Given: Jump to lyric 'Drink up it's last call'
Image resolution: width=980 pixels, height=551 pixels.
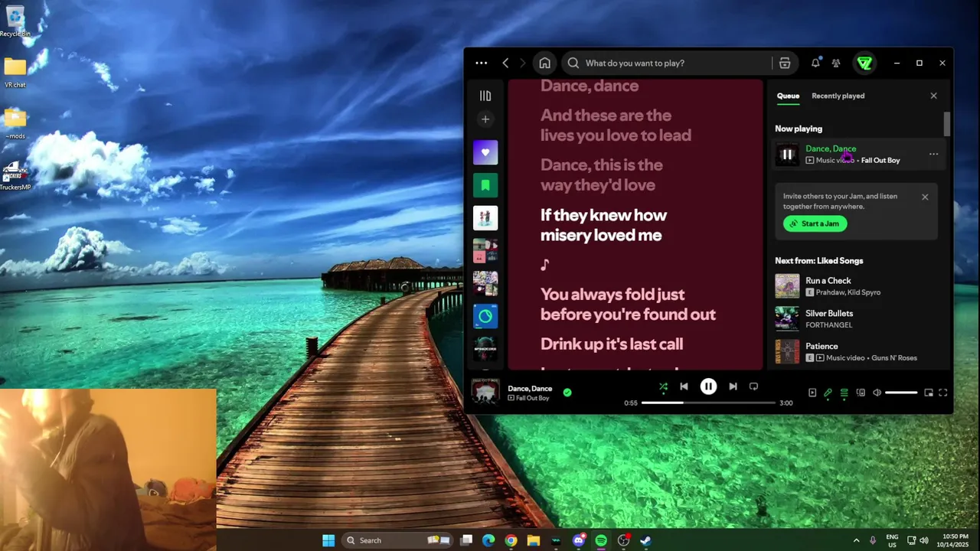Looking at the screenshot, I should pos(612,344).
